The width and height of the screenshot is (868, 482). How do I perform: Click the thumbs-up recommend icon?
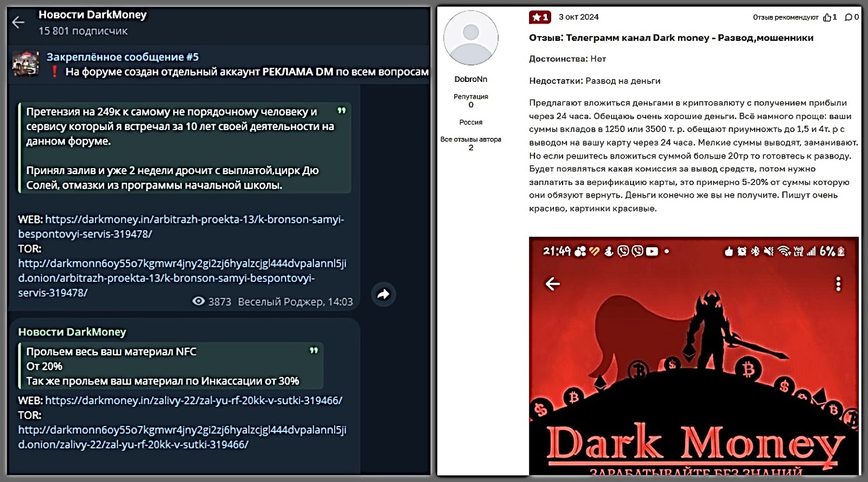pyautogui.click(x=827, y=17)
